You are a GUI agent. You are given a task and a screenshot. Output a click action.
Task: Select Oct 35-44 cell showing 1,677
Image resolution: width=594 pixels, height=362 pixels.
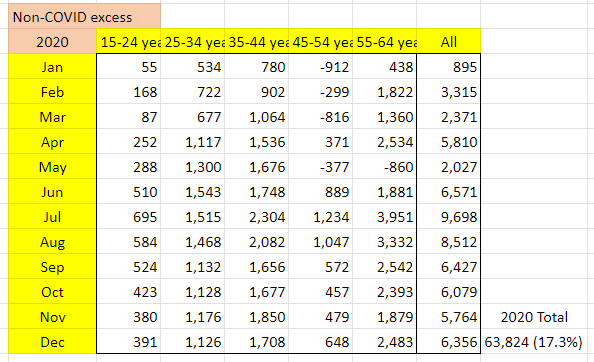[x=256, y=292]
